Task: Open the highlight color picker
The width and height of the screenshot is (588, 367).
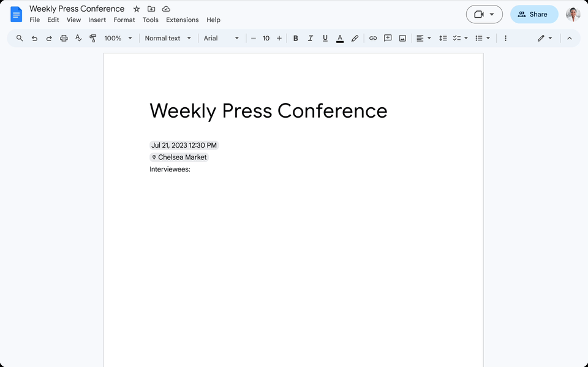Action: (355, 38)
